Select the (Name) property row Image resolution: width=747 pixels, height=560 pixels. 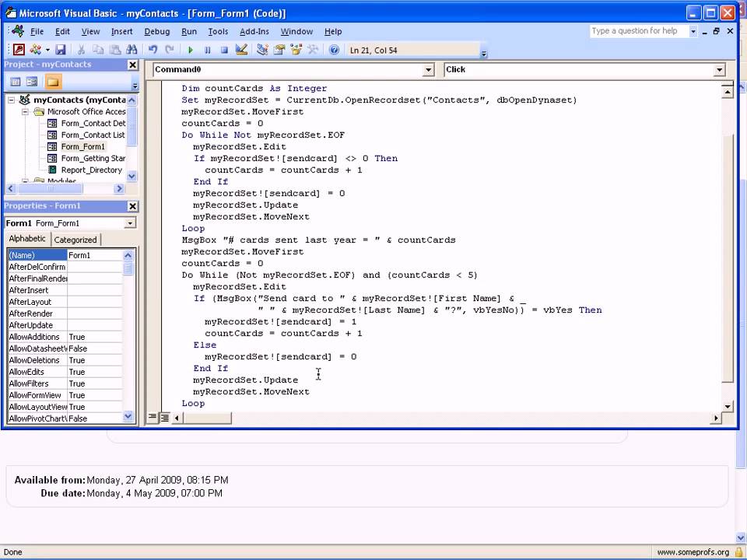65,255
